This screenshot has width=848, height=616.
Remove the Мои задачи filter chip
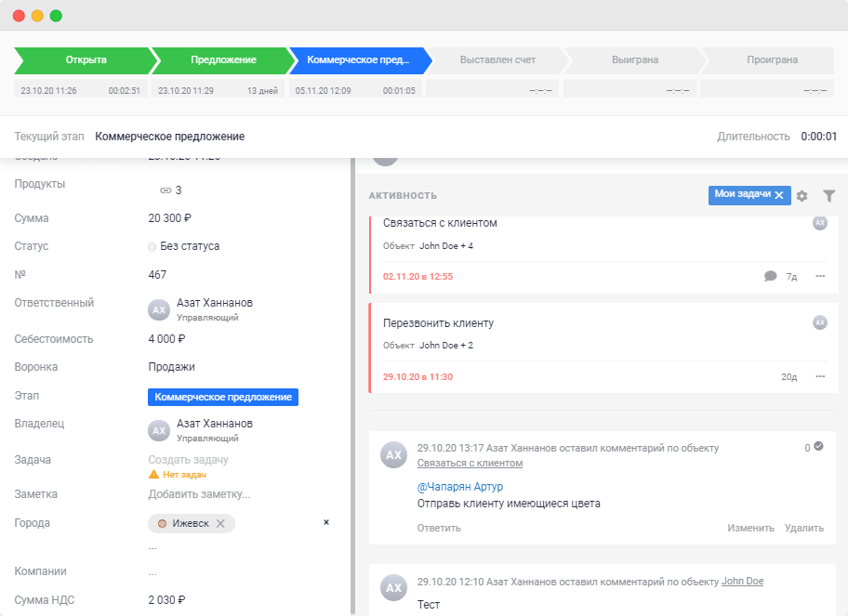(779, 196)
